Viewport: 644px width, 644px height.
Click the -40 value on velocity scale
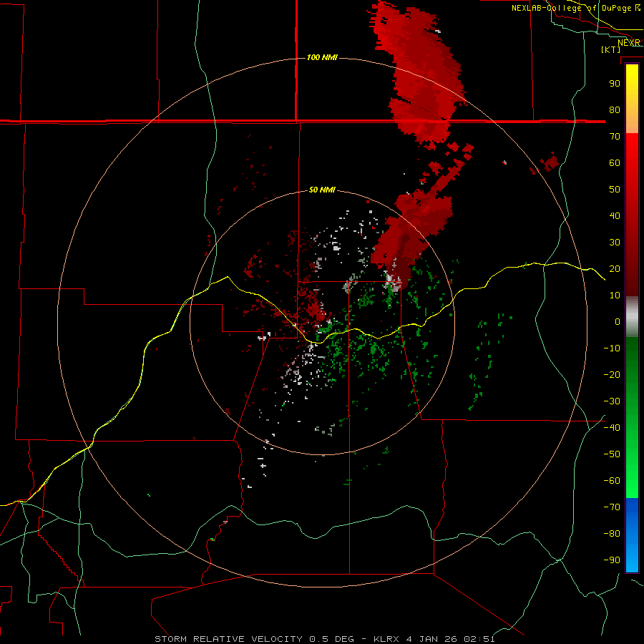[612, 428]
